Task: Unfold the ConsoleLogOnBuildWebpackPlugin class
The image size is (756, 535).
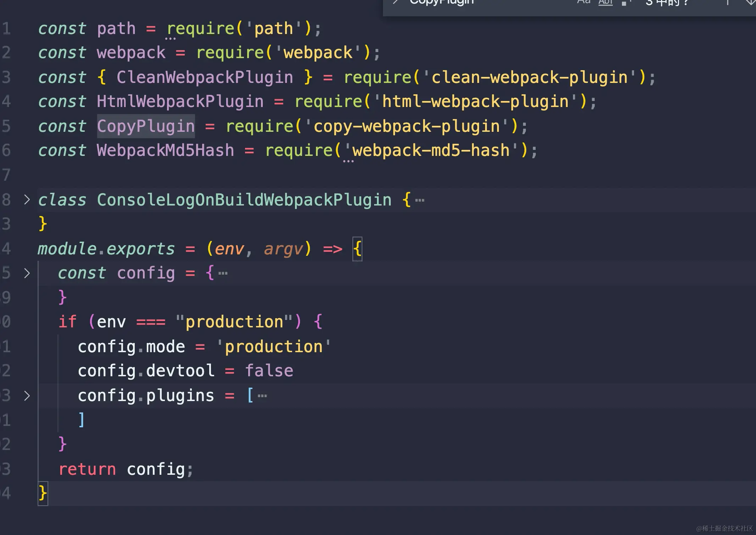Action: click(27, 200)
